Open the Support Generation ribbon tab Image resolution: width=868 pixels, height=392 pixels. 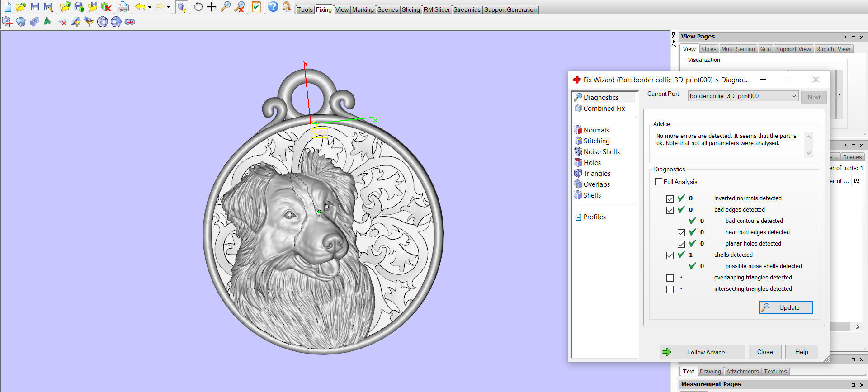click(x=510, y=9)
